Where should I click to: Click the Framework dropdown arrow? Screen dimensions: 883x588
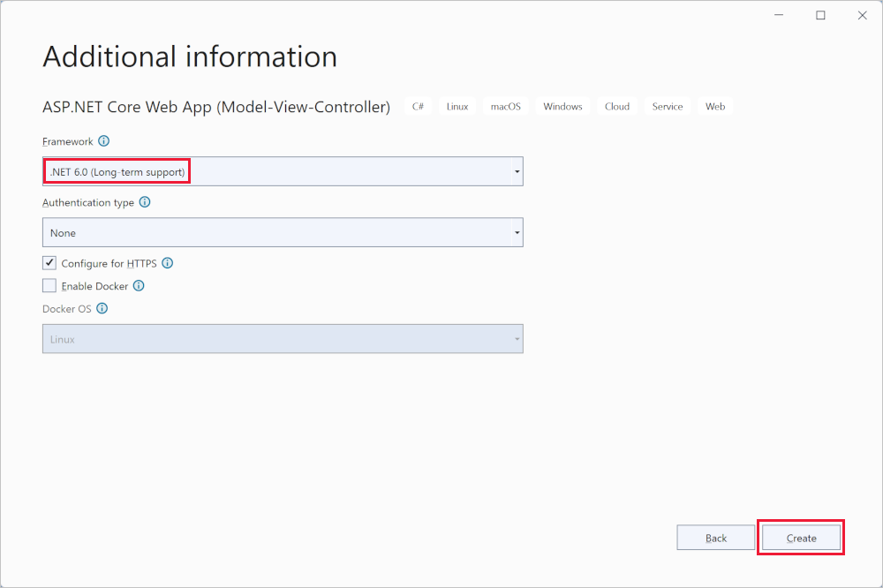coord(515,170)
